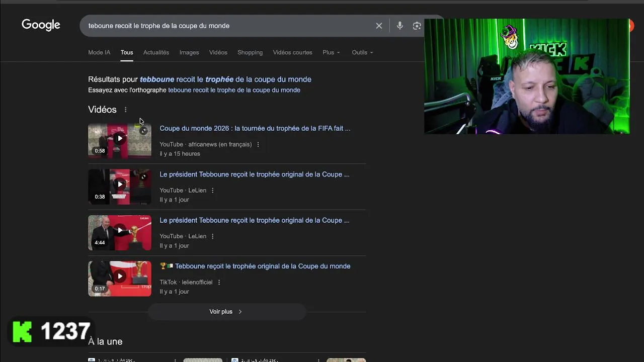Start voice search with the microphone icon

click(x=399, y=26)
